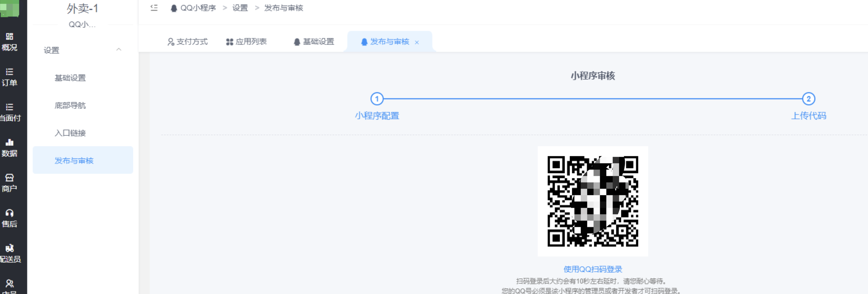This screenshot has height=294, width=868.
Task: Open the users icon at sidebar bottom
Action: coord(10,283)
